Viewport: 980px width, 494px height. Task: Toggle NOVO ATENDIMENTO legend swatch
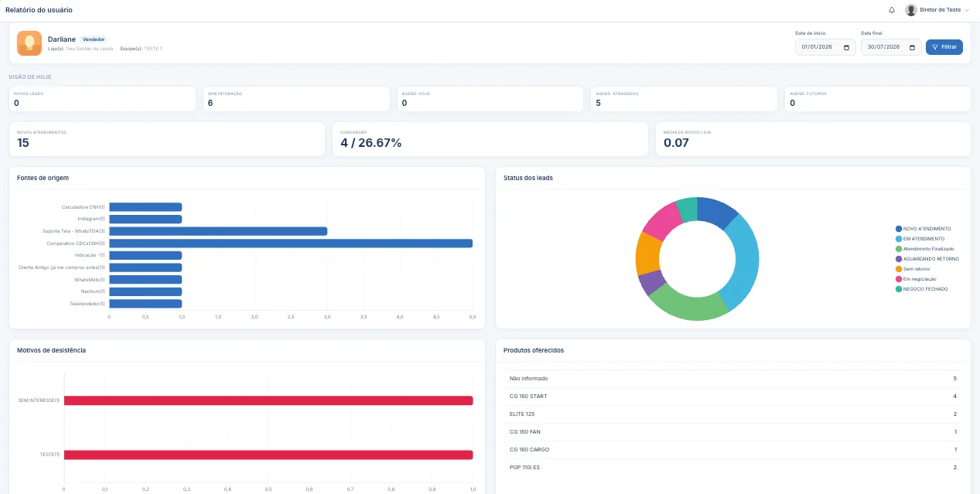(899, 229)
